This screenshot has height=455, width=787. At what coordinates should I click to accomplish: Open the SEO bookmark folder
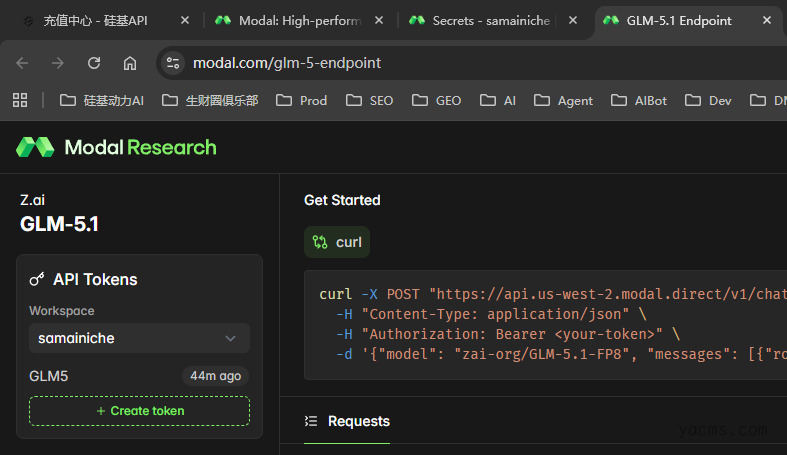(x=369, y=100)
